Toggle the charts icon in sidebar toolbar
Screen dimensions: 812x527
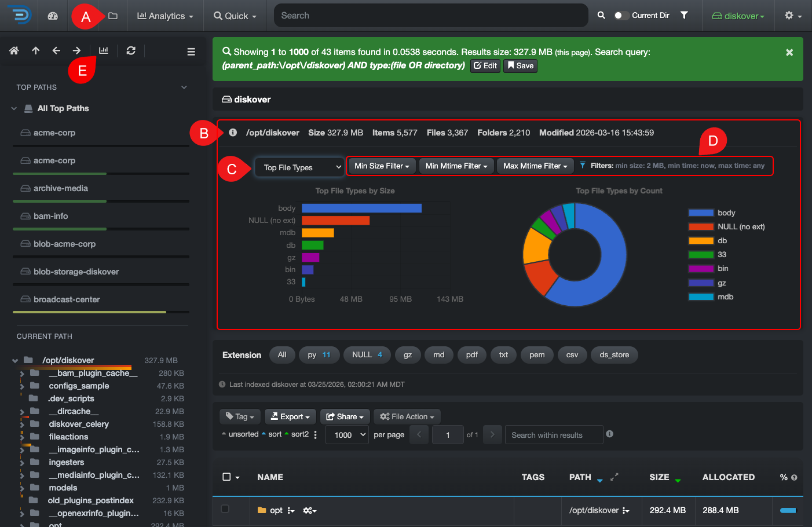[x=104, y=51]
